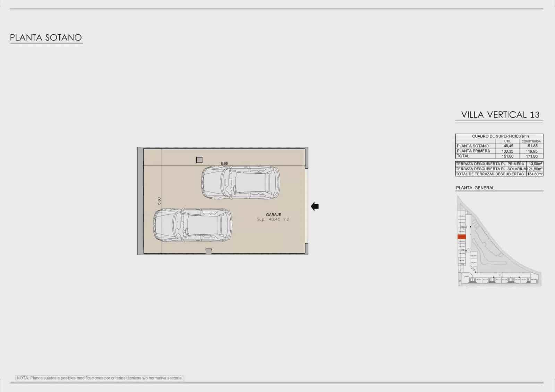555x392 pixels.
Task: Click the '8.66' width dimension
Action: tap(224, 163)
